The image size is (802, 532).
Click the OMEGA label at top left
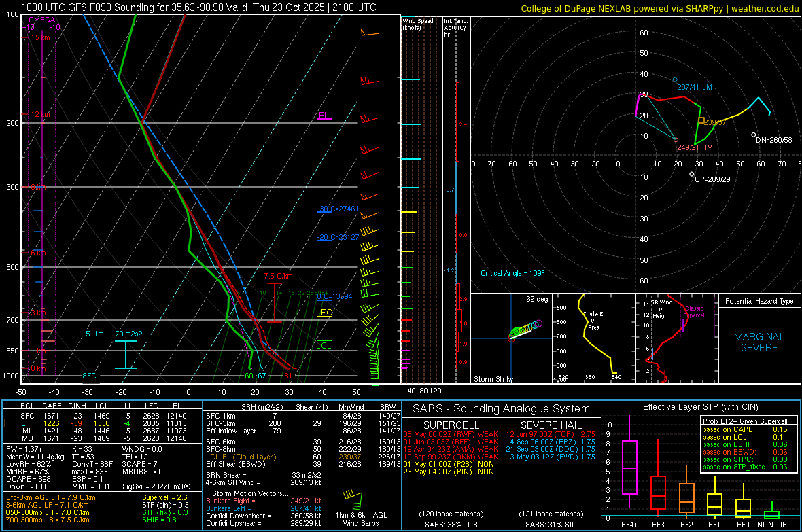coord(42,20)
